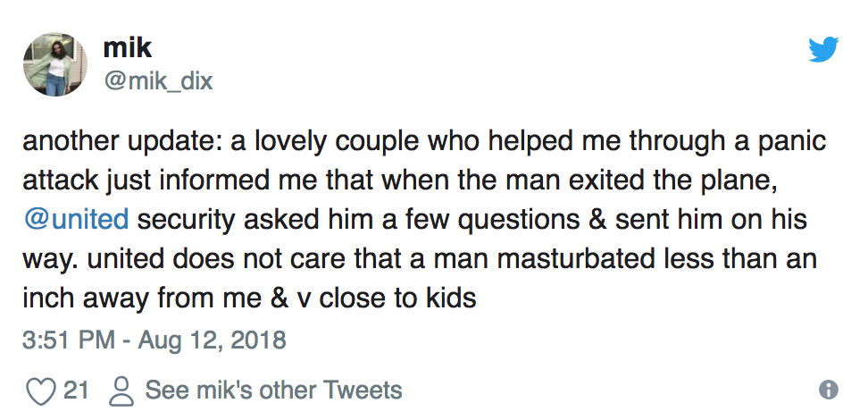Click the like count 21
868x420 pixels.
76,391
